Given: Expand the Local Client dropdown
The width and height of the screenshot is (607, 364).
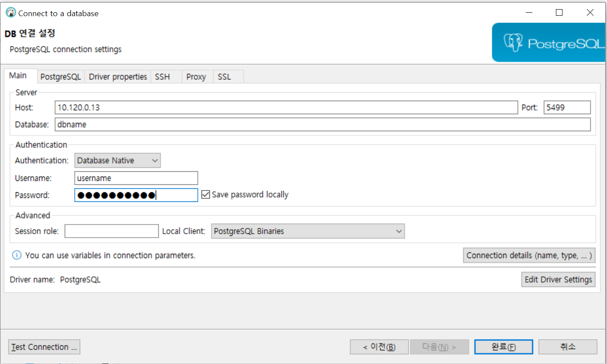Looking at the screenshot, I should point(308,231).
